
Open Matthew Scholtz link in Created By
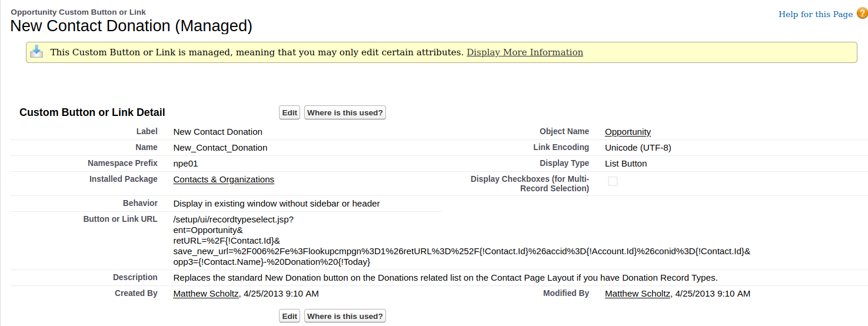point(206,294)
